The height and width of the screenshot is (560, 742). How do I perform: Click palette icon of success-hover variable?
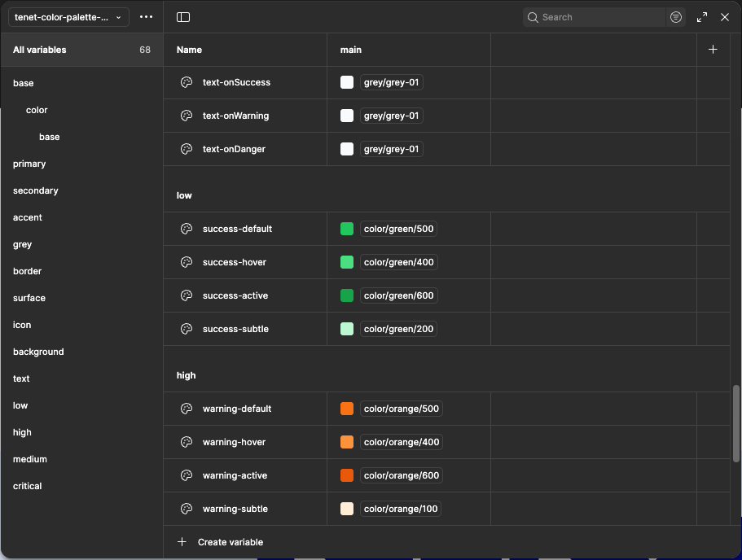pos(187,262)
